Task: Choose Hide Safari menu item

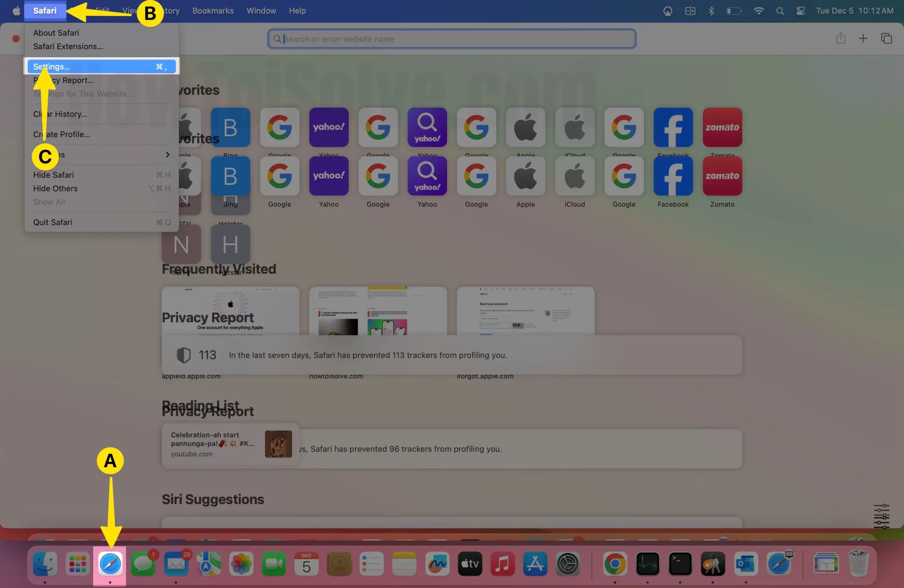Action: point(101,175)
